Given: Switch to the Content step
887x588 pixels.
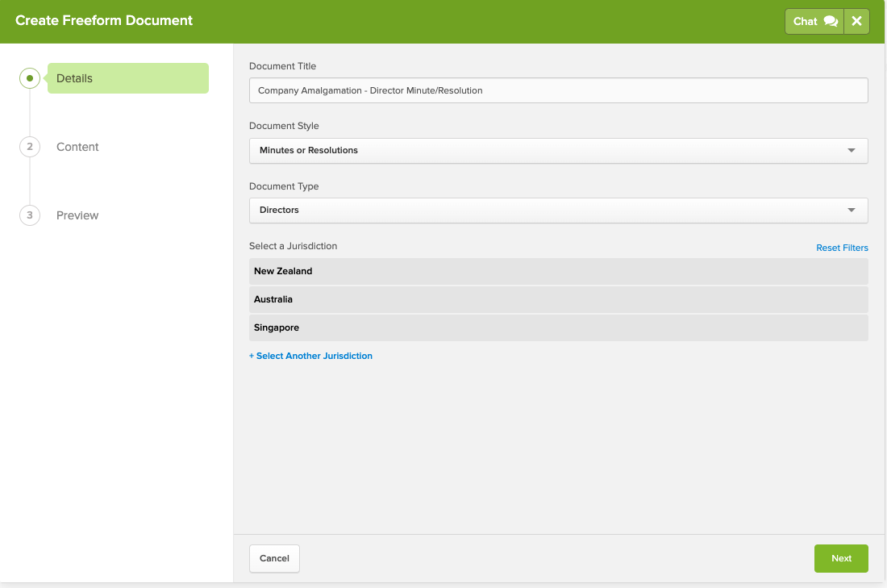Looking at the screenshot, I should click(77, 147).
